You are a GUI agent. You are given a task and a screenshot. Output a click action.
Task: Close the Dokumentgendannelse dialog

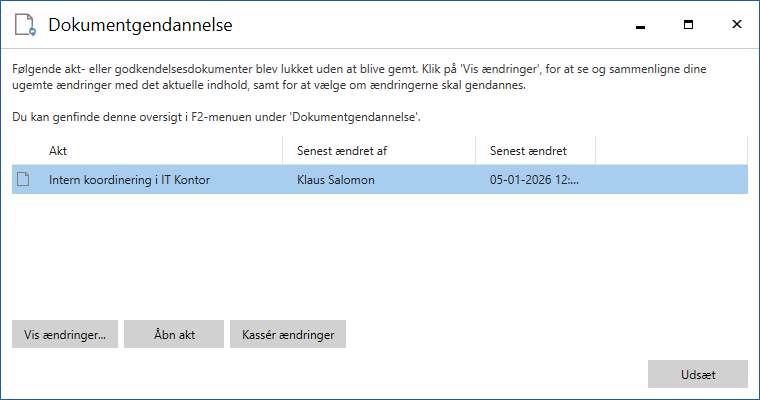click(x=737, y=24)
